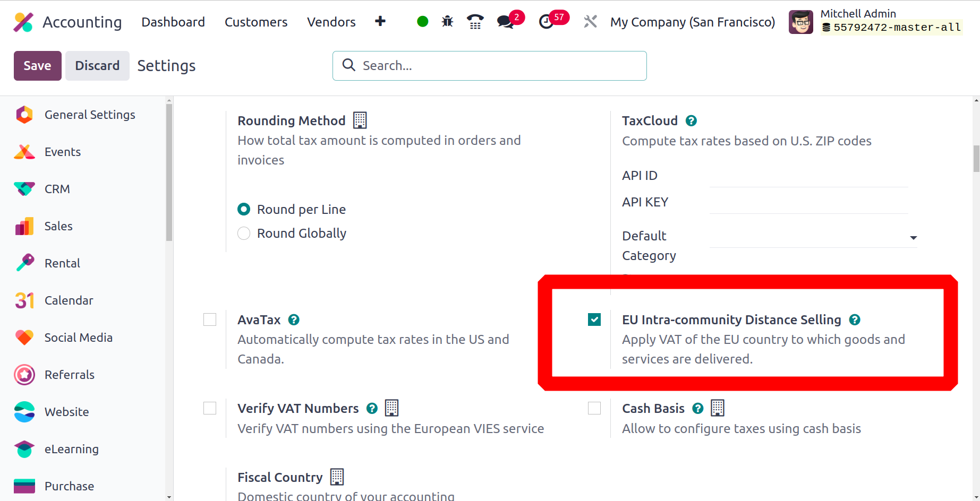Image resolution: width=980 pixels, height=501 pixels.
Task: Click the AvaTax help icon
Action: point(294,320)
